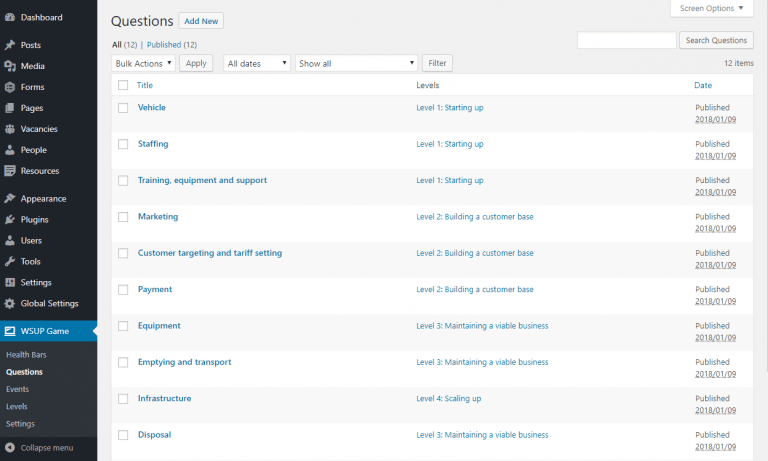This screenshot has width=768, height=461.
Task: Click the Collapse menu arrow icon
Action: pos(10,448)
